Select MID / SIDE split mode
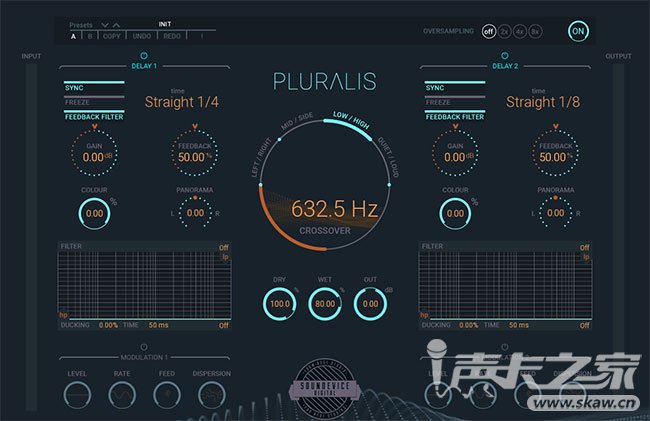650x421 pixels. click(297, 121)
